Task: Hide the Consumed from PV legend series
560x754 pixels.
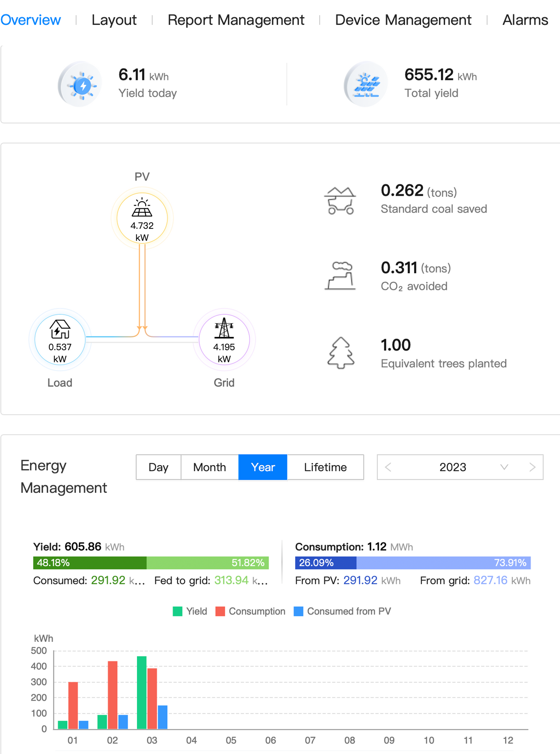Action: click(342, 611)
